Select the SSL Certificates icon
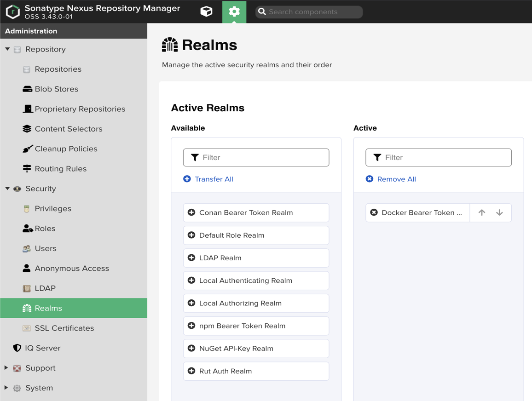The image size is (532, 401). point(27,328)
